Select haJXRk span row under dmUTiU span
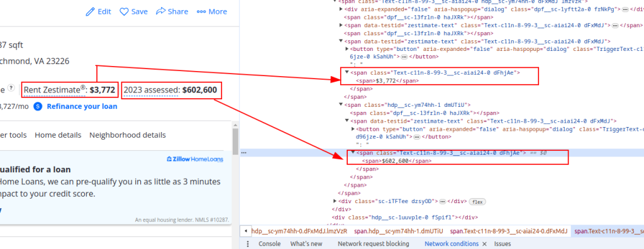The width and height of the screenshot is (644, 249). pos(425,113)
